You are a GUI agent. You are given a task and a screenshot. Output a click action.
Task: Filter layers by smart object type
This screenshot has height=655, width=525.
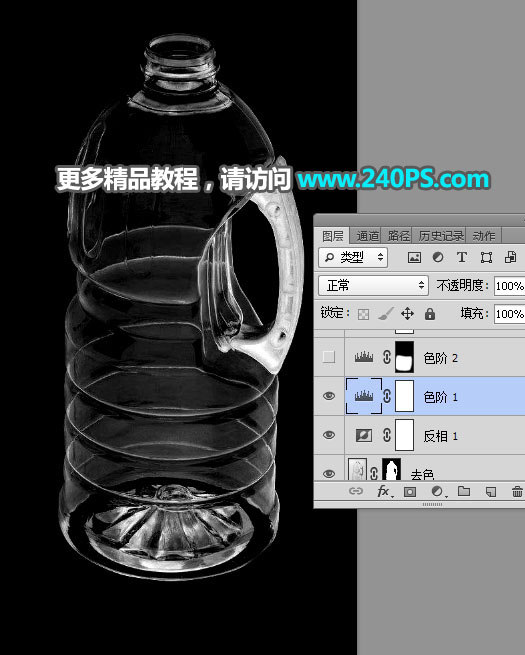pyautogui.click(x=510, y=257)
